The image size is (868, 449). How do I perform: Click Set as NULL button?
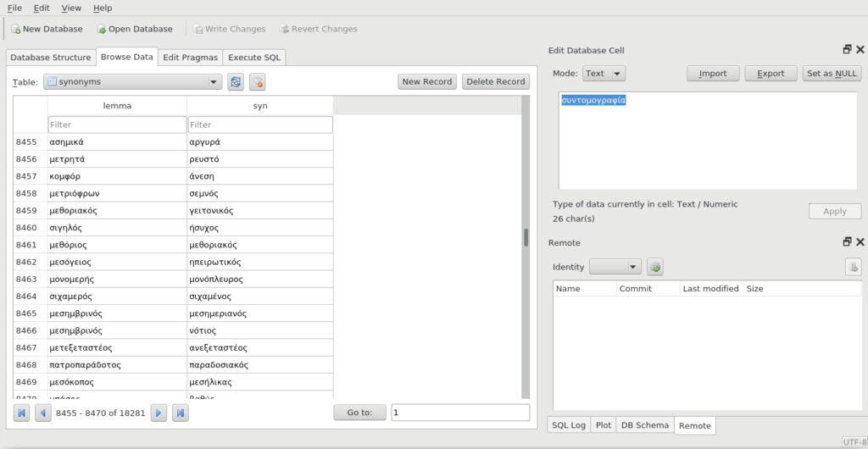832,74
